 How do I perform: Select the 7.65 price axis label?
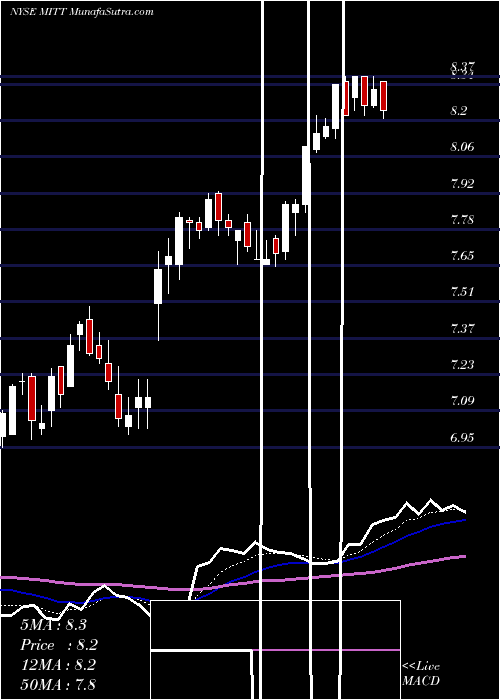tap(462, 256)
